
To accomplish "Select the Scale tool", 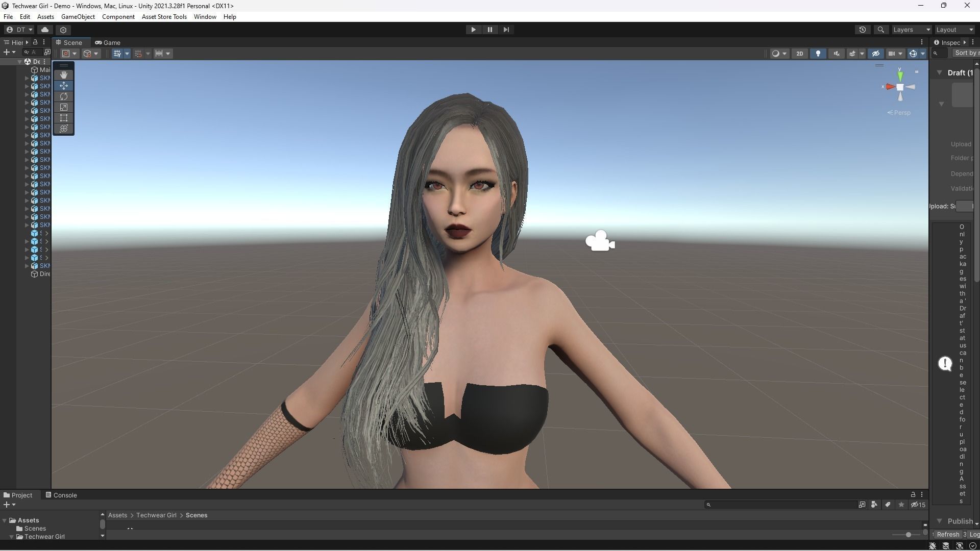I will [x=64, y=107].
